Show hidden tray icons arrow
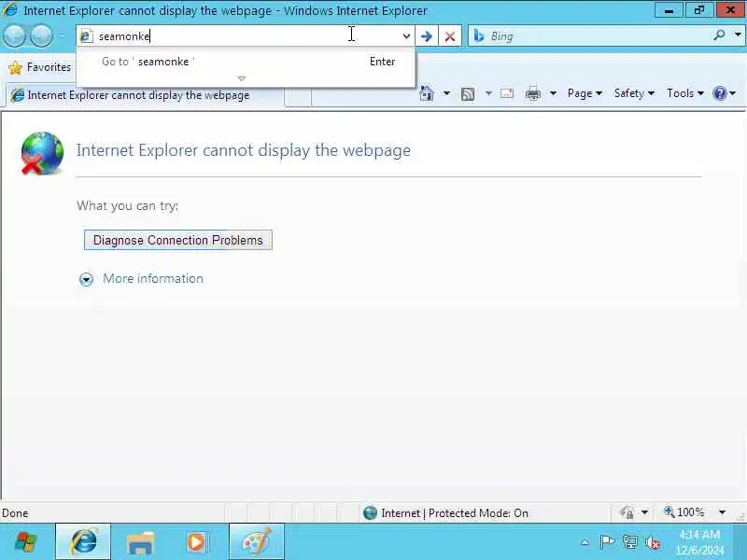Viewport: 747px width, 560px height. point(585,542)
